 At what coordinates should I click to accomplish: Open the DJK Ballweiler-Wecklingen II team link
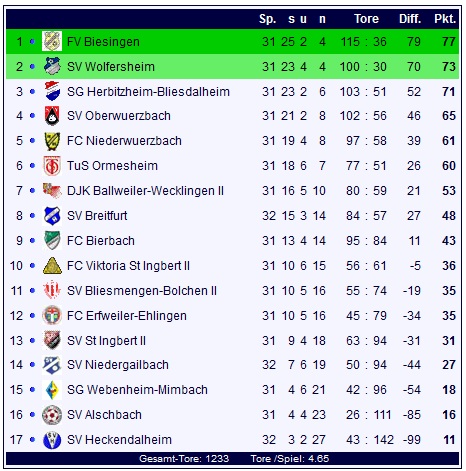pos(145,191)
